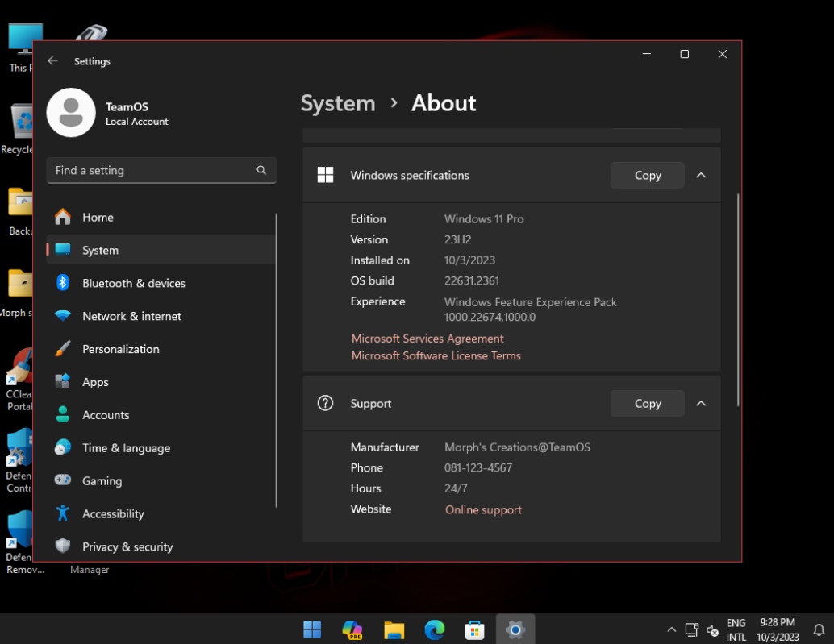Go to Personalization settings

click(x=161, y=348)
